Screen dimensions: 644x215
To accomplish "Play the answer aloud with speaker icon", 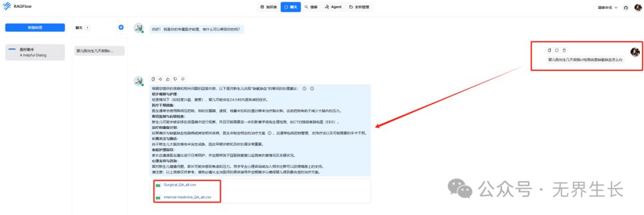I will [160, 79].
